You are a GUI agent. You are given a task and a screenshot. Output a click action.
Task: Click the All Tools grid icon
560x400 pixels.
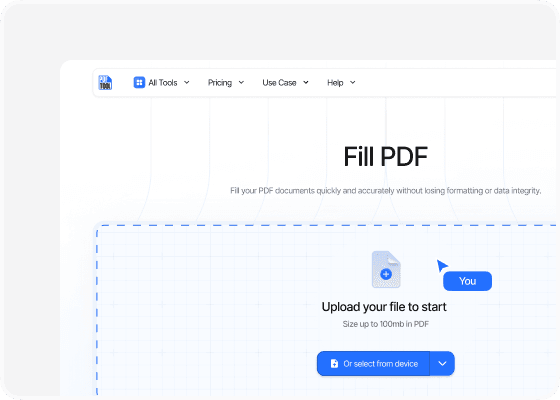139,82
